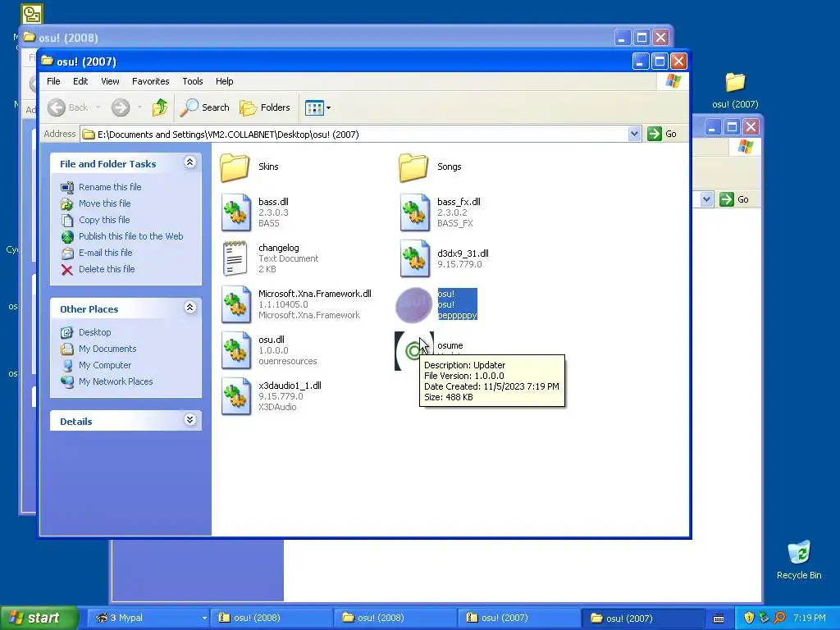Click the address bar path field
The image size is (840, 630).
(354, 134)
